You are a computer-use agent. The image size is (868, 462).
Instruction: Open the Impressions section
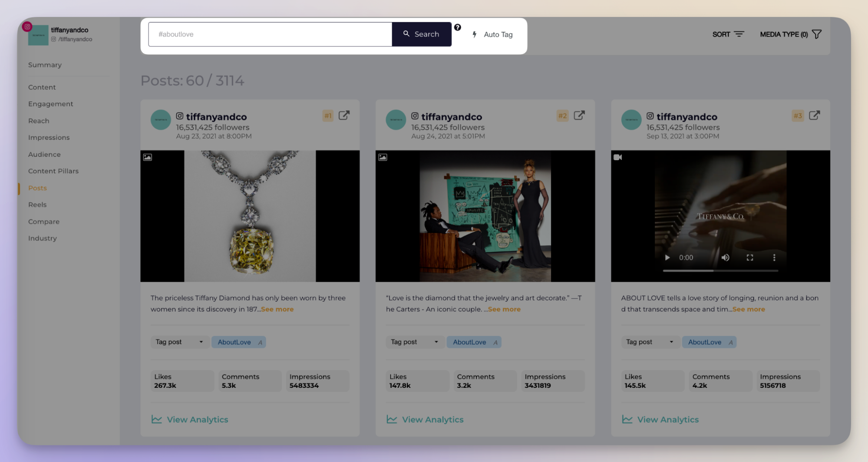(49, 138)
